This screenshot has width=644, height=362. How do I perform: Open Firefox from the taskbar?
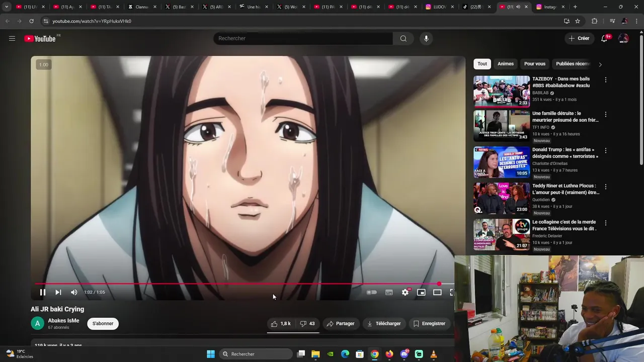click(x=389, y=354)
